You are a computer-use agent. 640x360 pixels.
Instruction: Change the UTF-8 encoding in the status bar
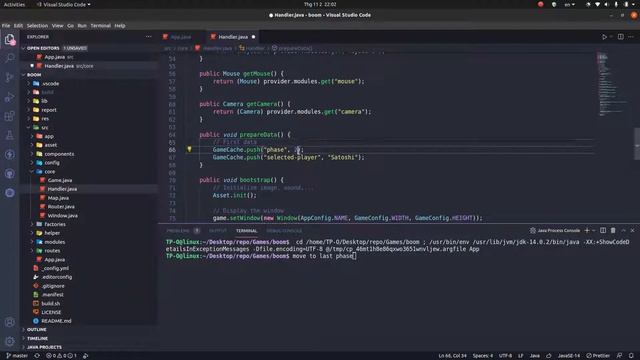click(505, 356)
